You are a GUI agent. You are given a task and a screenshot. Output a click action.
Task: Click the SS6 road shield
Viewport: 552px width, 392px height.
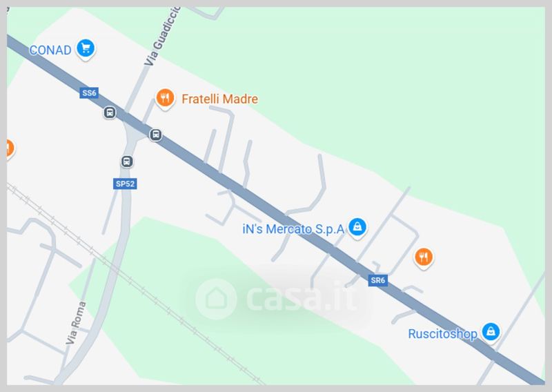point(89,93)
